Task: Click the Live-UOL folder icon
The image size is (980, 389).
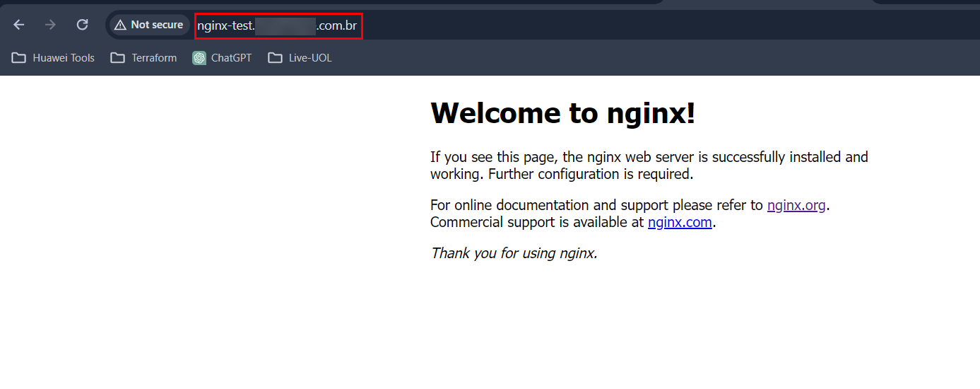Action: (x=275, y=58)
